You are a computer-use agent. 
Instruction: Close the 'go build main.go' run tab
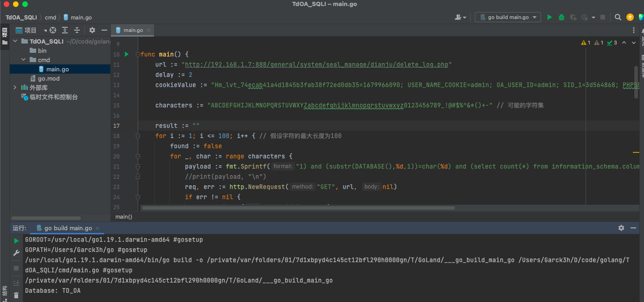[x=98, y=228]
